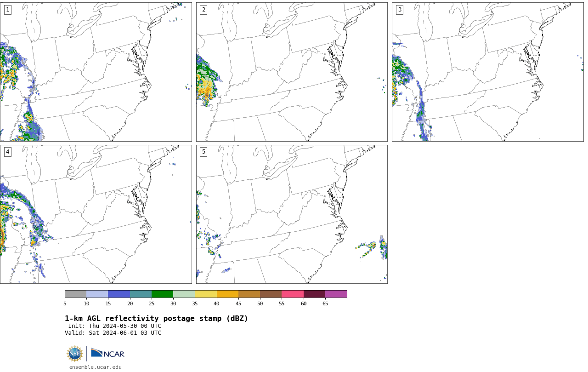Click the member number 2 label box
The image size is (588, 372).
[x=204, y=10]
